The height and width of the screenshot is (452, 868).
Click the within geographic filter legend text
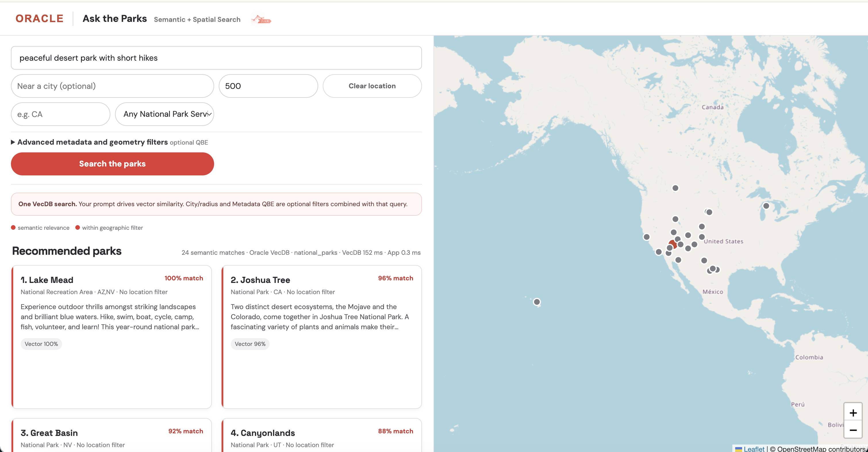(113, 228)
